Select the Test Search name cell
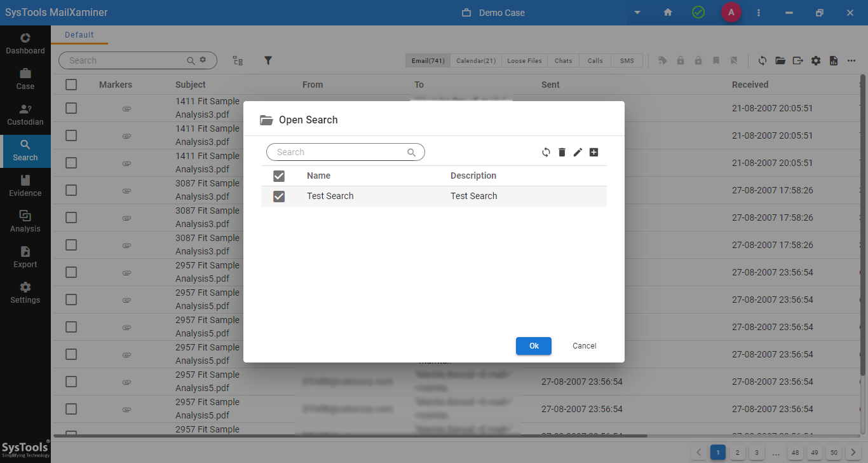868x463 pixels. [330, 197]
